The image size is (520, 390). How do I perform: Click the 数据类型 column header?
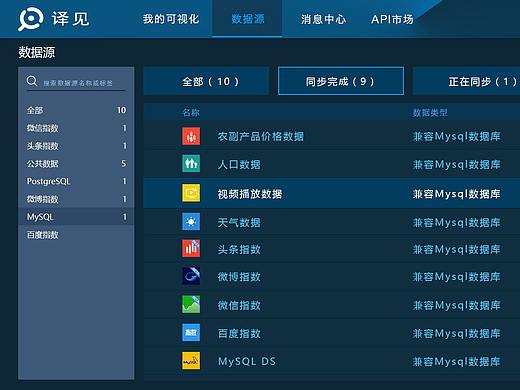[430, 113]
